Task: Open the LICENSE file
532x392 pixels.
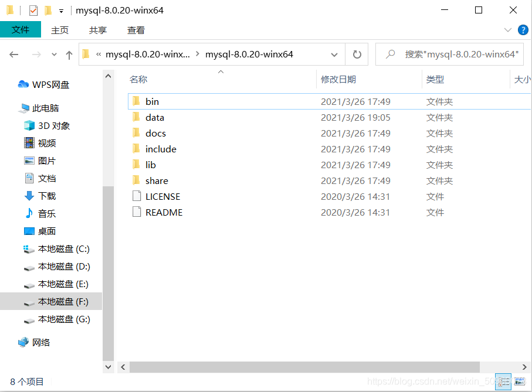Action: [x=162, y=196]
